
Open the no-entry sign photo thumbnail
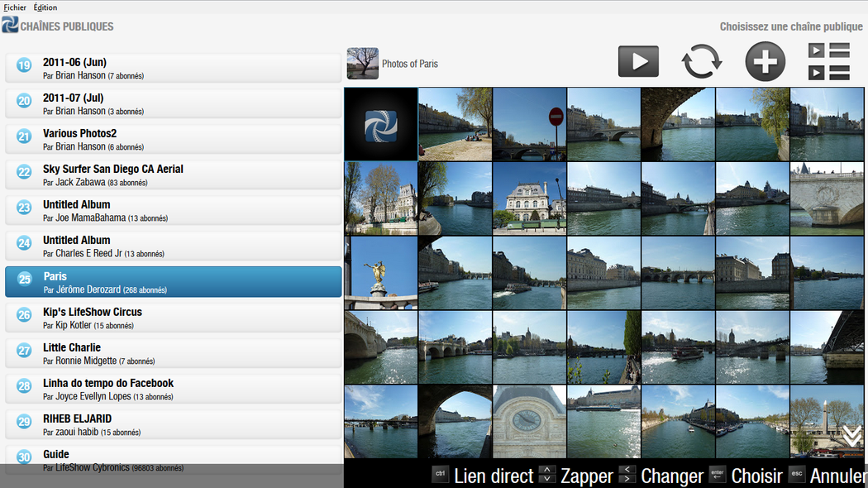530,124
